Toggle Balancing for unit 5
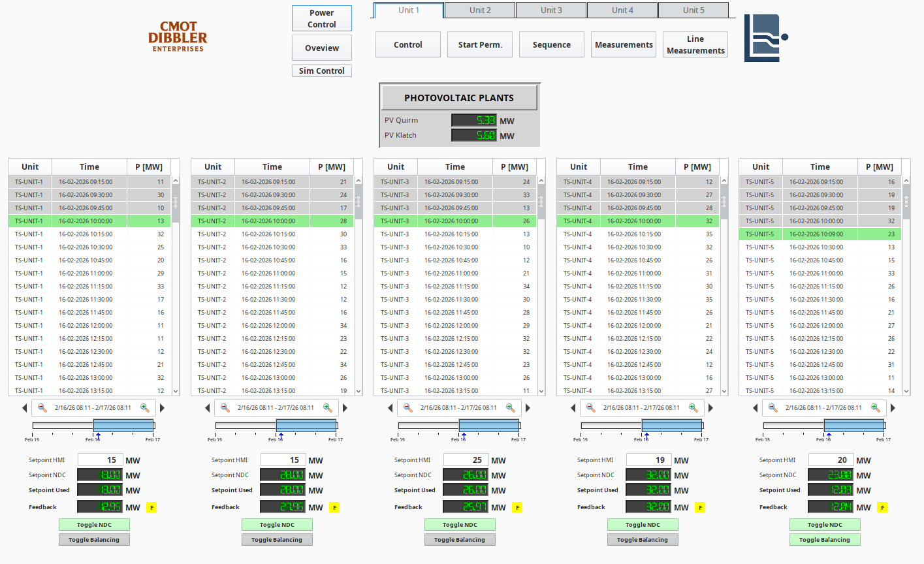The image size is (924, 564). pyautogui.click(x=824, y=540)
